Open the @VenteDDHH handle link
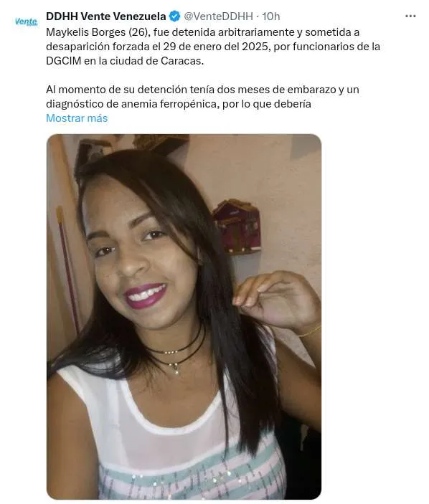 click(x=218, y=16)
